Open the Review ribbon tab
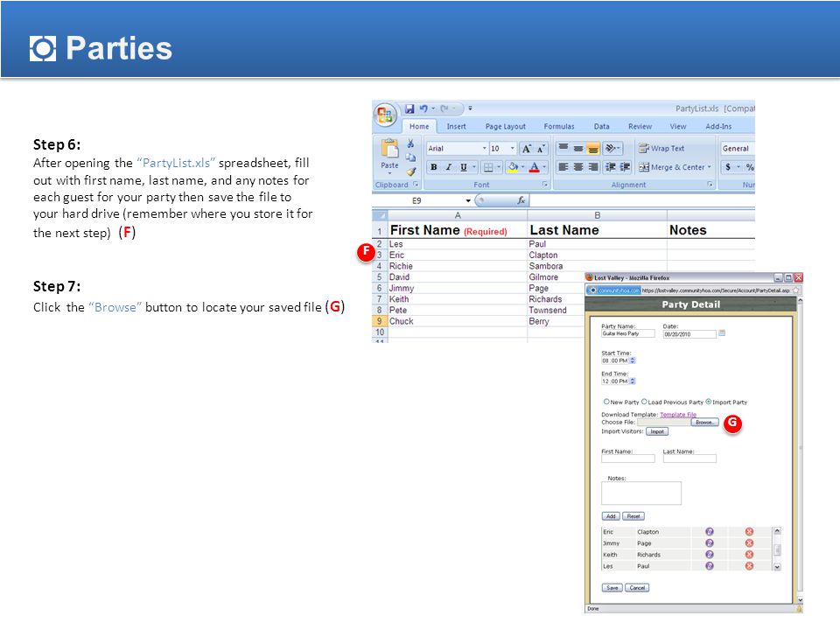This screenshot has width=840, height=630. 640,126
